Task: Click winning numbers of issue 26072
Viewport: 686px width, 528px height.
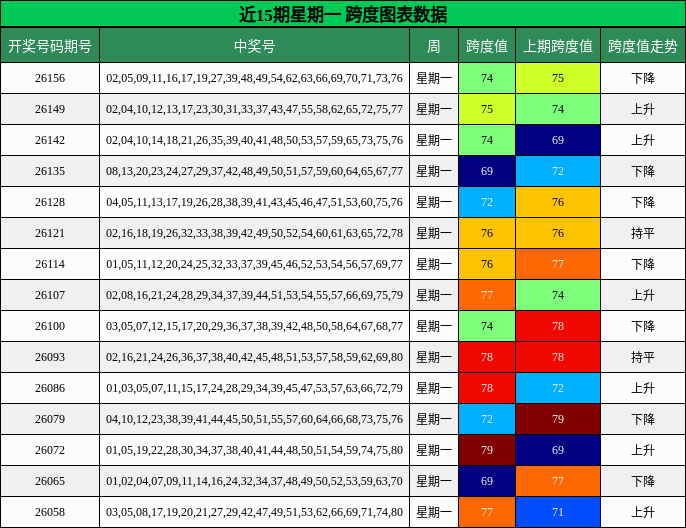Action: click(255, 451)
